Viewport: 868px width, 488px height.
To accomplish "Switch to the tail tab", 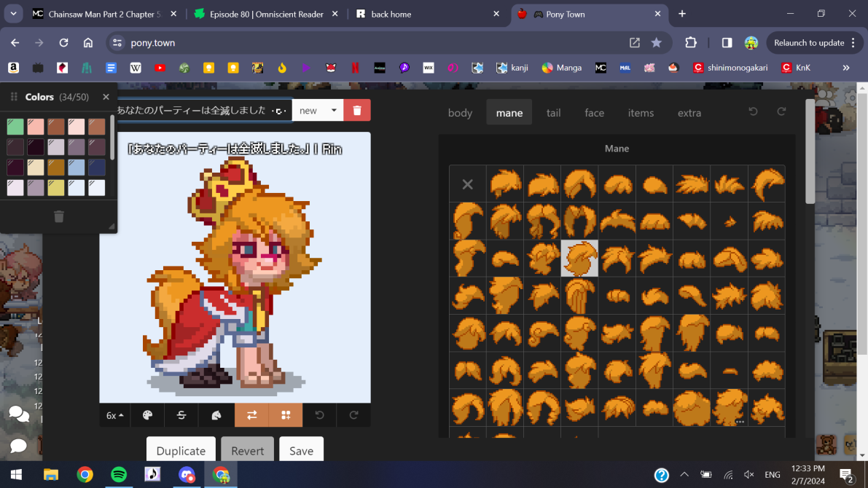I will pos(553,113).
